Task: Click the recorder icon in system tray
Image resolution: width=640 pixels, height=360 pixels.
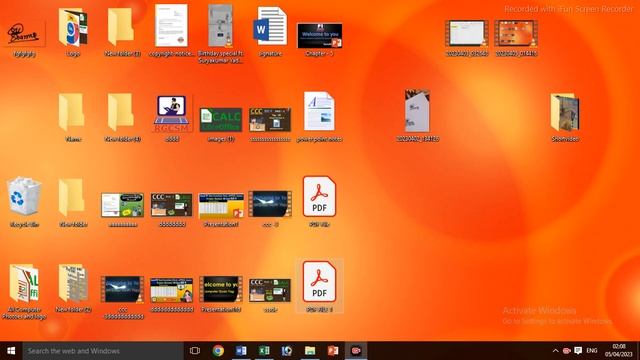Action: (x=567, y=351)
